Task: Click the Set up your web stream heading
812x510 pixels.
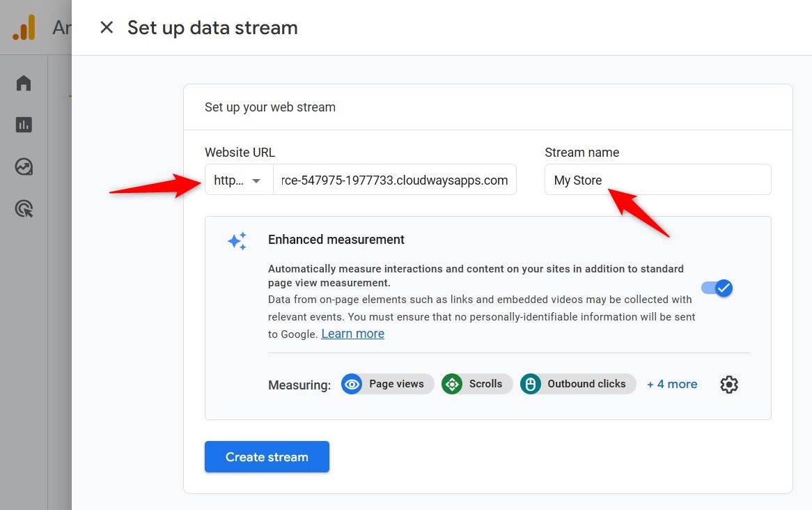Action: pyautogui.click(x=270, y=107)
